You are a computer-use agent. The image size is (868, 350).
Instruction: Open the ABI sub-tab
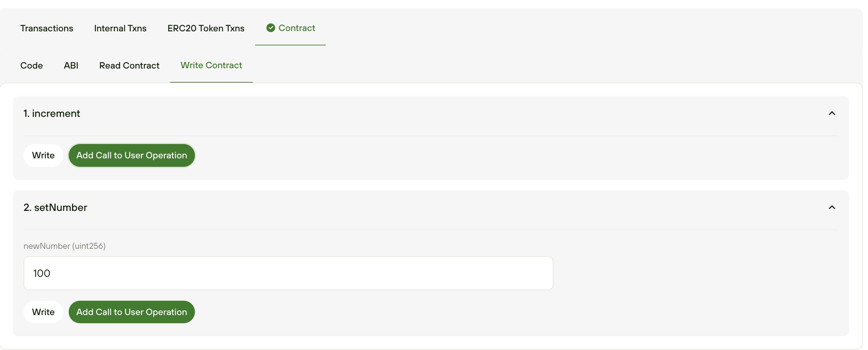(71, 65)
